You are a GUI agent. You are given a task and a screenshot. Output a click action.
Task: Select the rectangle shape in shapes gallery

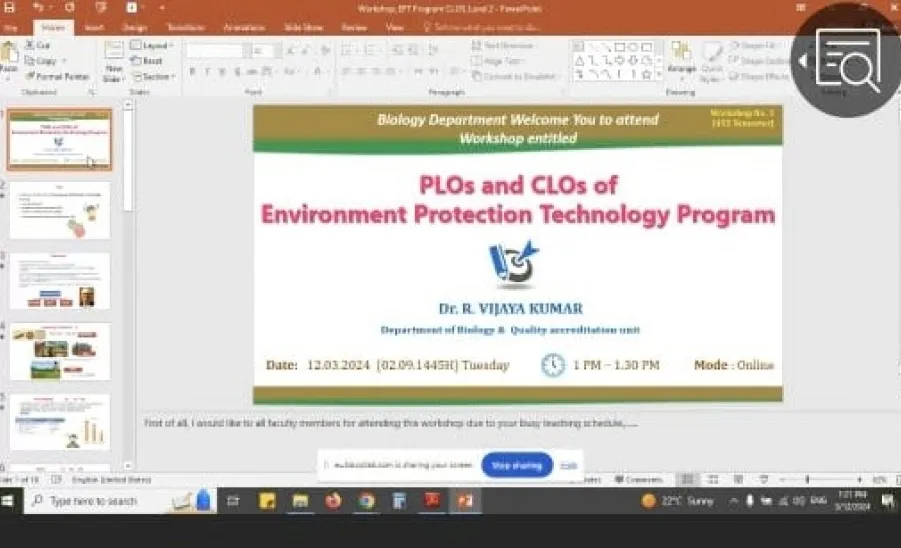pos(620,47)
